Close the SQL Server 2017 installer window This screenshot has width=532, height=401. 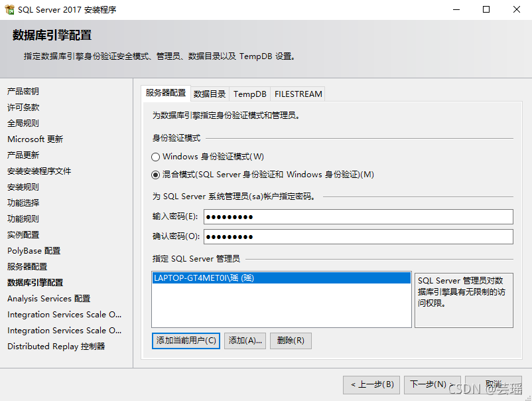(516, 9)
